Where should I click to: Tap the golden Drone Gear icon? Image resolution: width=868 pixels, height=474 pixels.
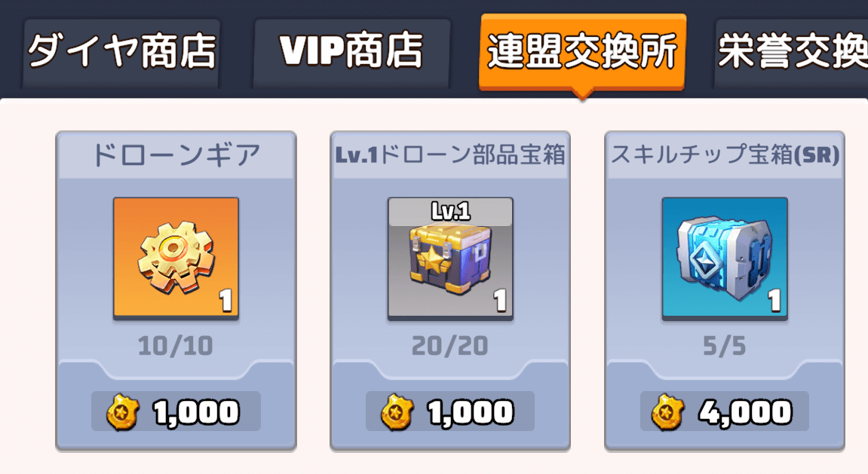176,258
